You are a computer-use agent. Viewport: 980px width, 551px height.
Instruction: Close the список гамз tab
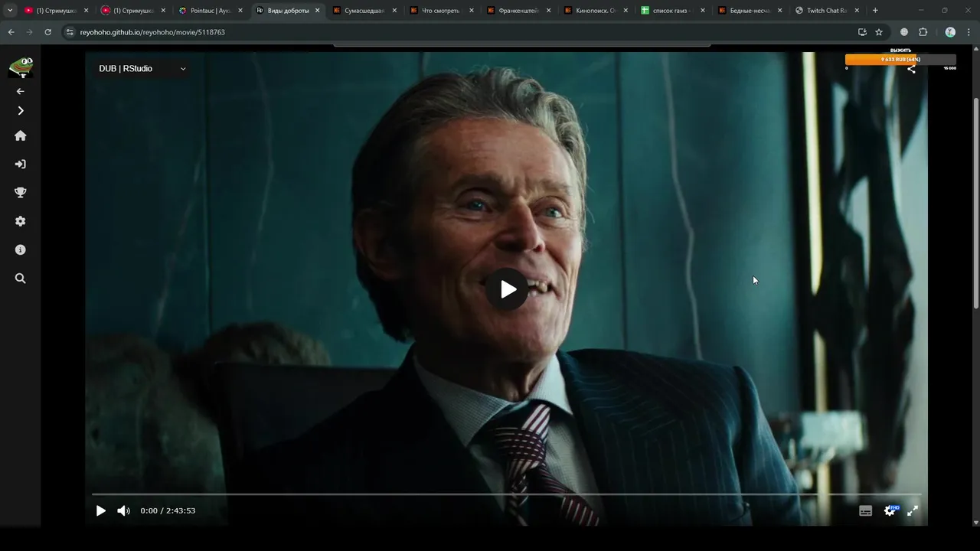click(702, 11)
